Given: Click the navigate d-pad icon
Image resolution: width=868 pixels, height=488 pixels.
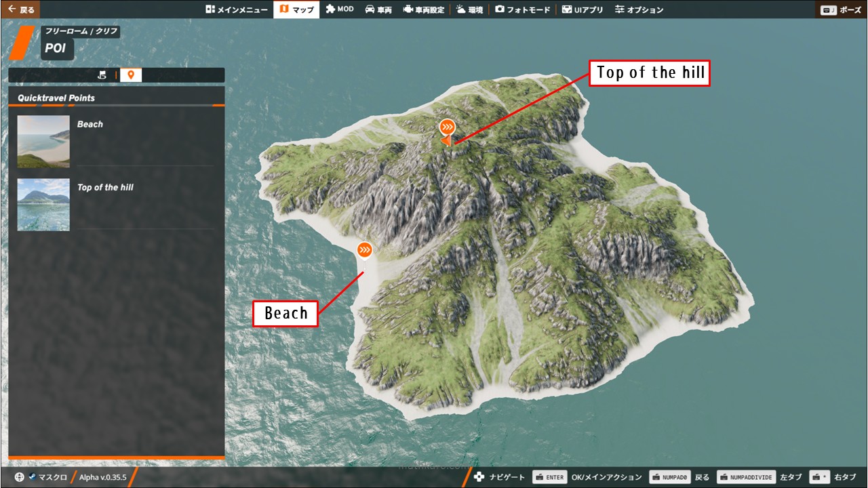Looking at the screenshot, I should coord(479,477).
